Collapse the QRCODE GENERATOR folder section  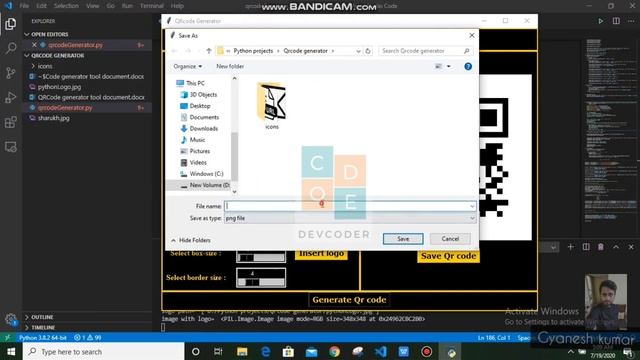coord(54,56)
